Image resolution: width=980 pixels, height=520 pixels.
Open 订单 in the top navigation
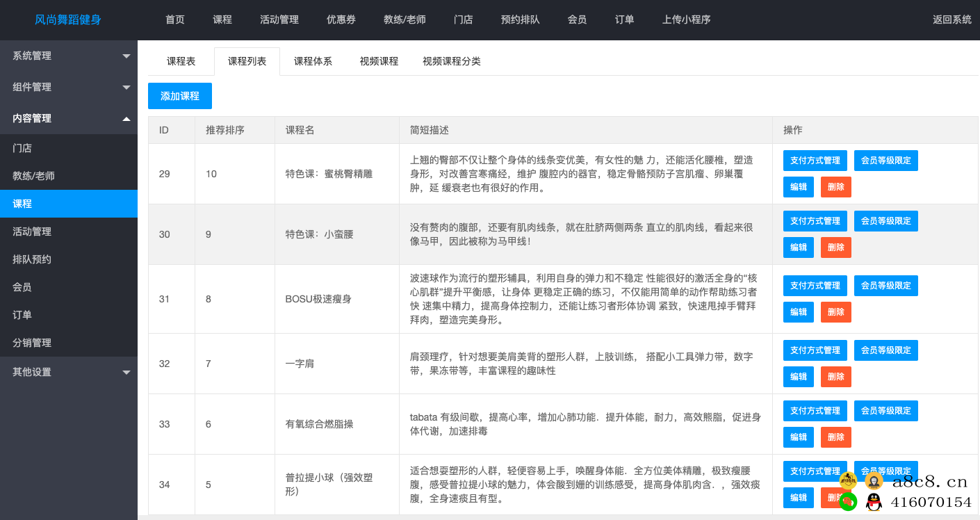625,19
